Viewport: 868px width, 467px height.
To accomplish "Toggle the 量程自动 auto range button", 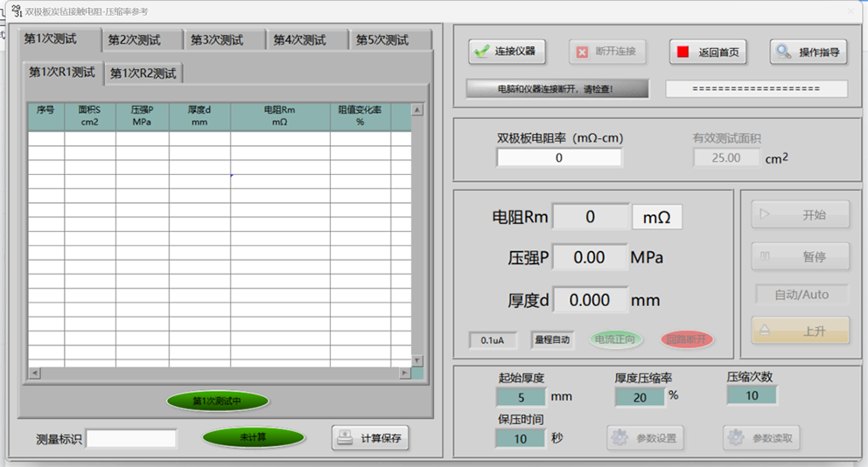I will click(552, 340).
